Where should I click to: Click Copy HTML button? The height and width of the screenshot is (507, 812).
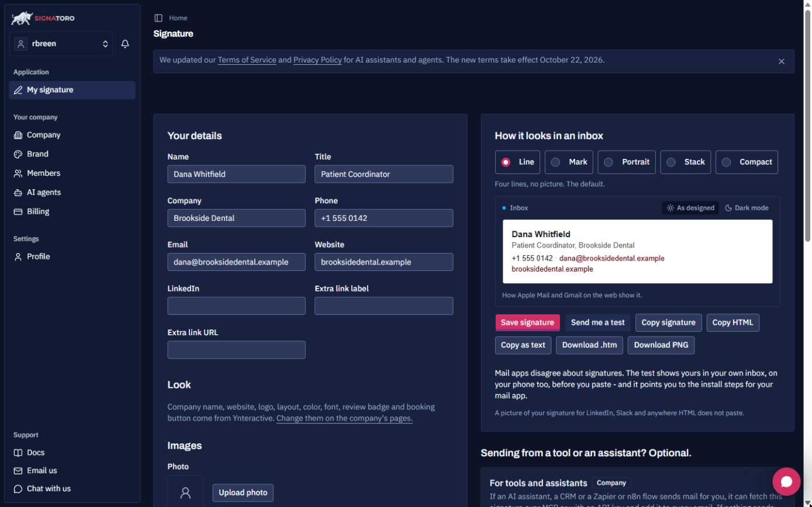click(x=733, y=322)
